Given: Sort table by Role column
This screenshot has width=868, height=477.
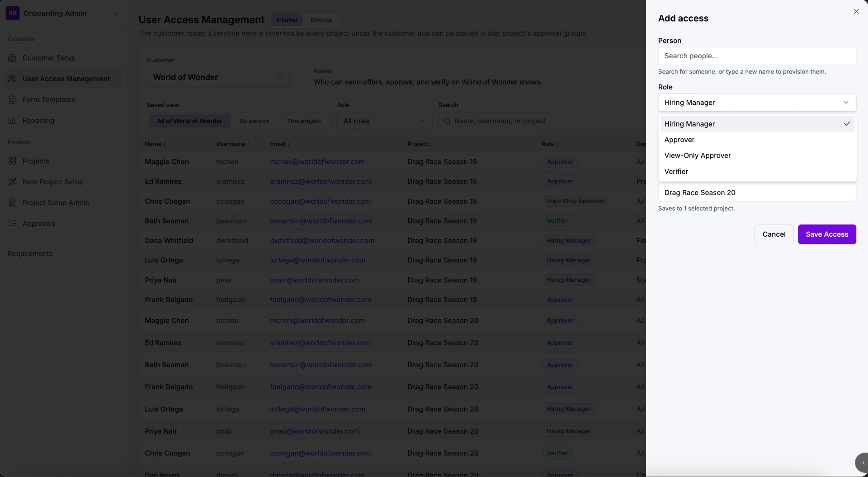Looking at the screenshot, I should (550, 144).
